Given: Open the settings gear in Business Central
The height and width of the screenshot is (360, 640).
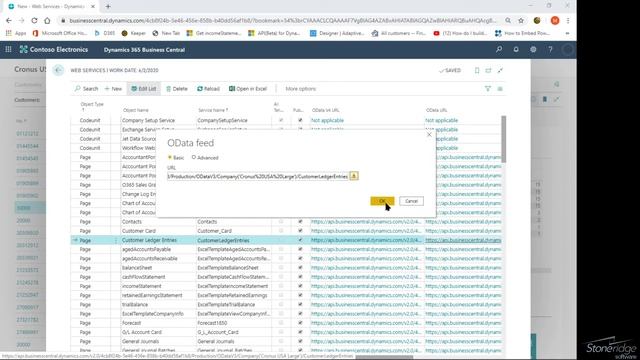Looking at the screenshot, I should click(x=533, y=49).
